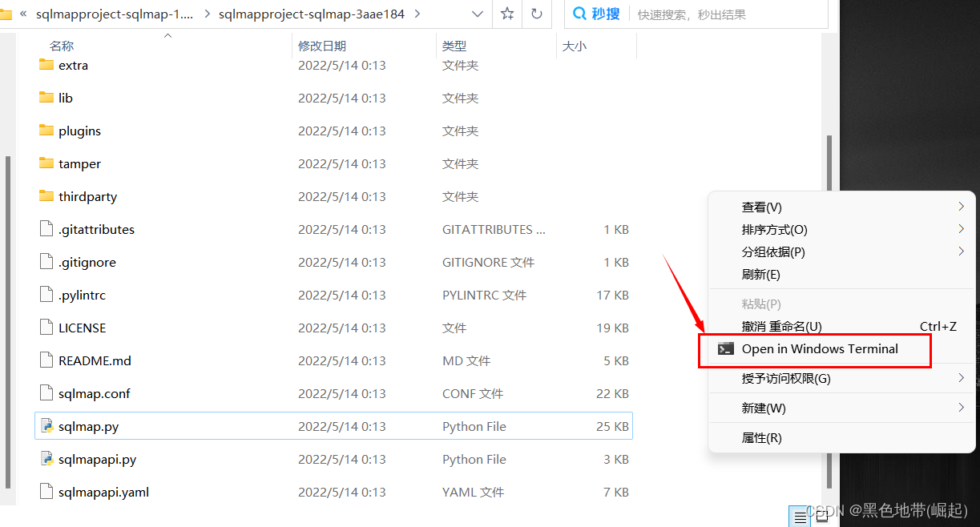980x527 pixels.
Task: Expand the 授予访问权限(G) submenu arrow
Action: point(961,378)
